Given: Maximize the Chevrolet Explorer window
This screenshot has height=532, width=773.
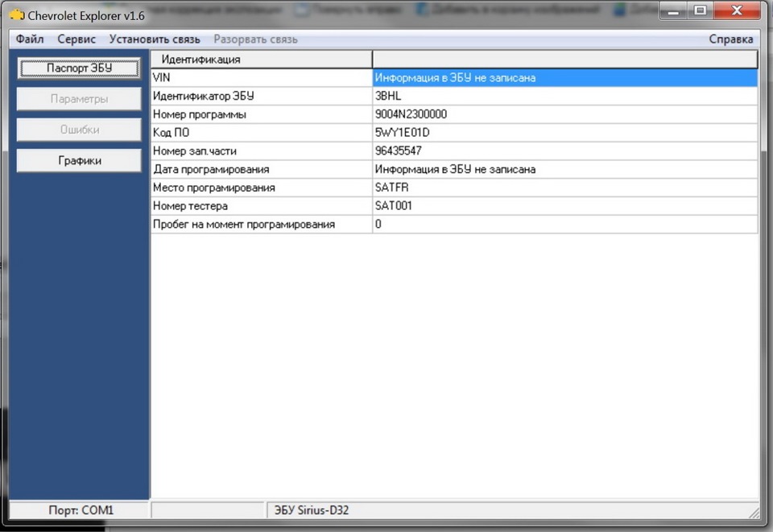Looking at the screenshot, I should 700,10.
